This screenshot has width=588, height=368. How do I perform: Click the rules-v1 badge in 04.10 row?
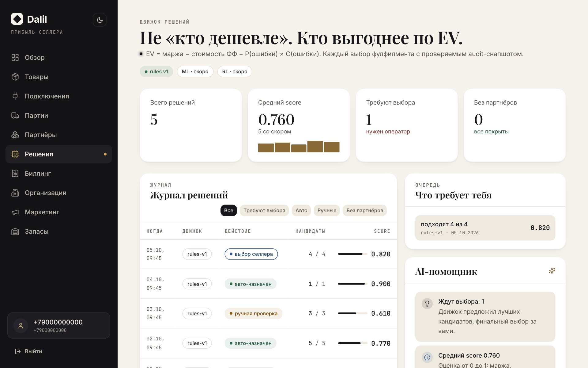pyautogui.click(x=197, y=284)
